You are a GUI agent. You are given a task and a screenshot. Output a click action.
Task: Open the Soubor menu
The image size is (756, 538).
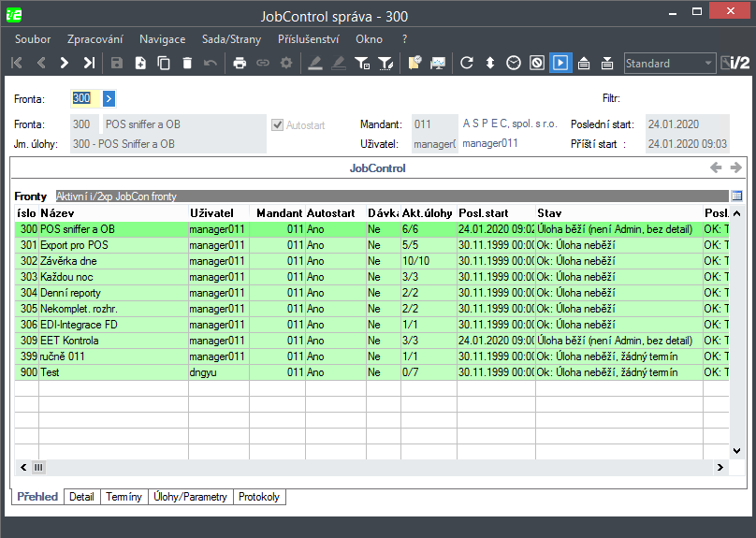[x=33, y=39]
